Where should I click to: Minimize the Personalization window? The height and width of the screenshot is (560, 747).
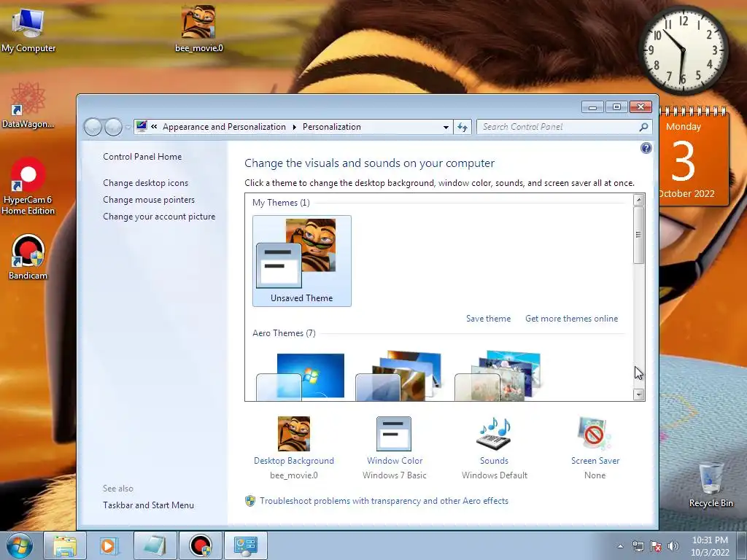(x=592, y=107)
